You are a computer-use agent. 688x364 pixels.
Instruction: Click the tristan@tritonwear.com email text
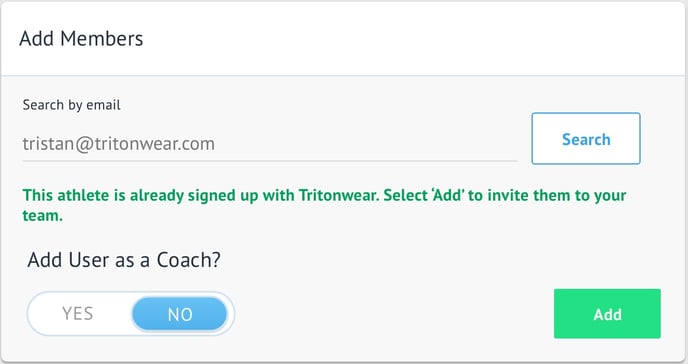pos(118,144)
